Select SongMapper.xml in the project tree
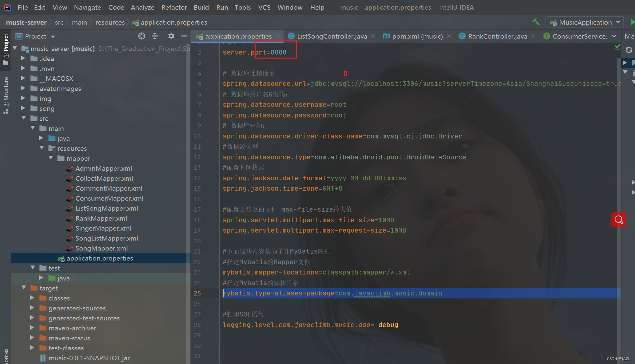Image resolution: width=635 pixels, height=364 pixels. tap(102, 248)
